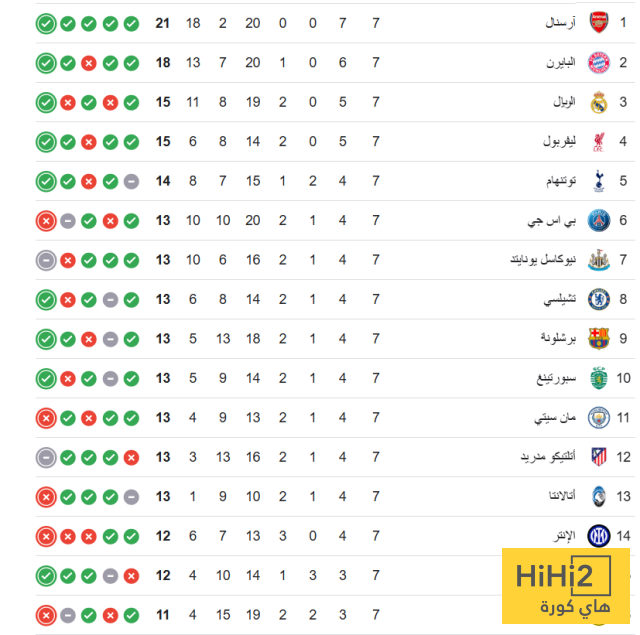Click the PSG club logo

point(598,220)
